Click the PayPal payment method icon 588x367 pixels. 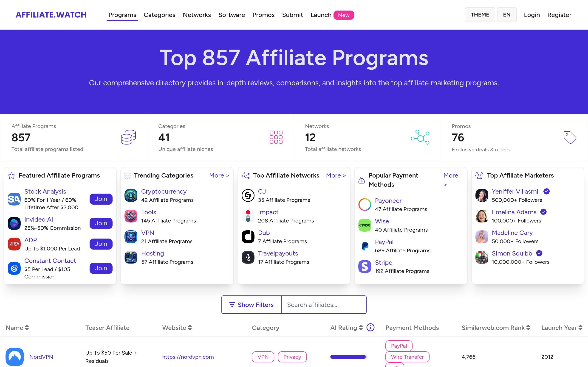[365, 246]
